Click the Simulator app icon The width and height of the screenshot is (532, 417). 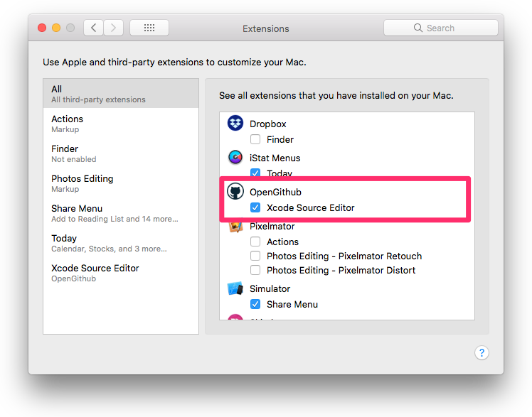click(235, 288)
